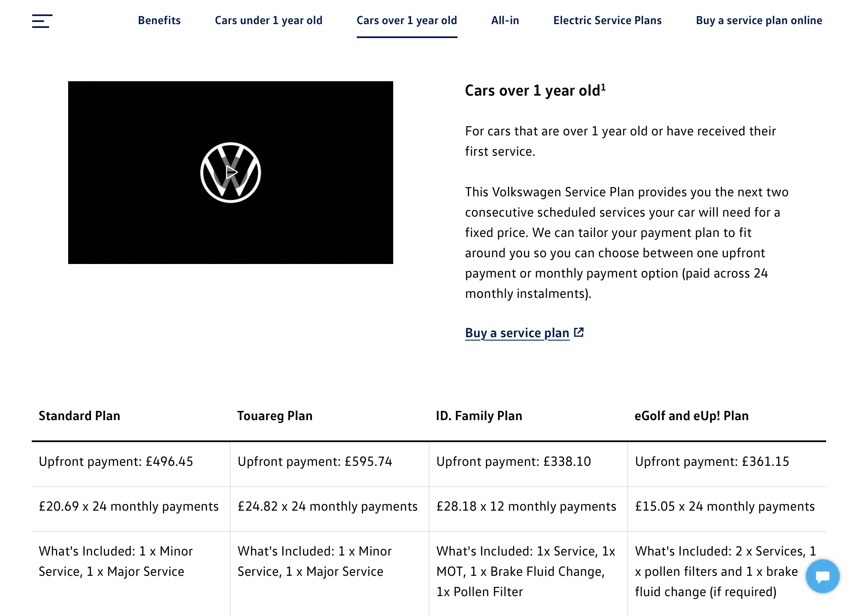Follow the Buy a service plan link
Image resolution: width=852 pixels, height=616 pixels.
(x=517, y=333)
